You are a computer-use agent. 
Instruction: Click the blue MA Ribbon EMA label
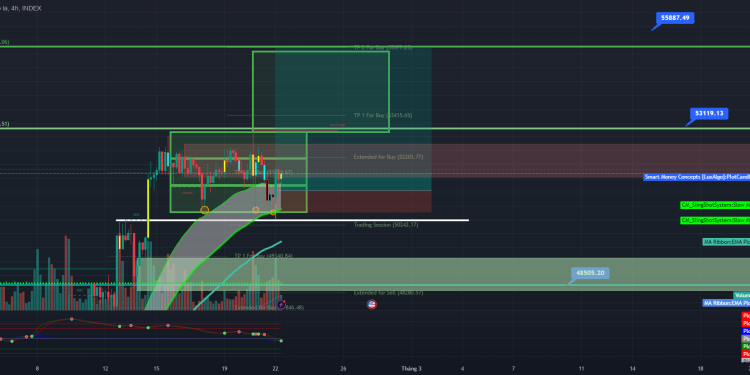point(726,303)
